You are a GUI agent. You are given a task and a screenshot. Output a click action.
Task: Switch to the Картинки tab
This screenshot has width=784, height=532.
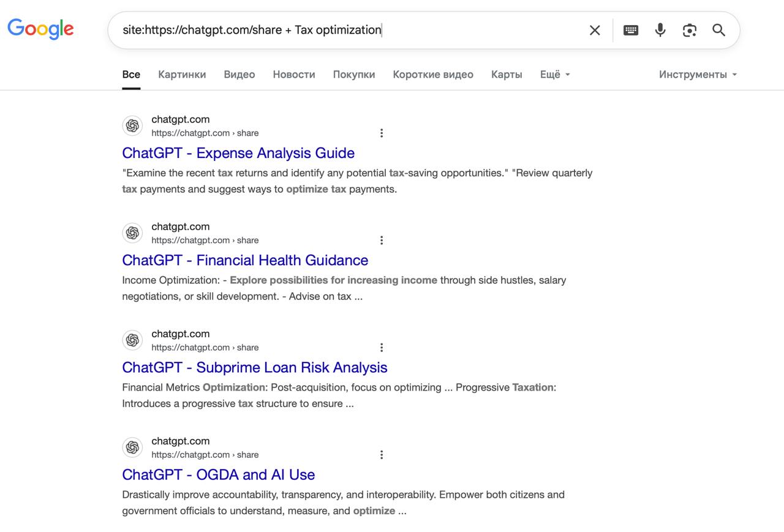click(x=182, y=75)
